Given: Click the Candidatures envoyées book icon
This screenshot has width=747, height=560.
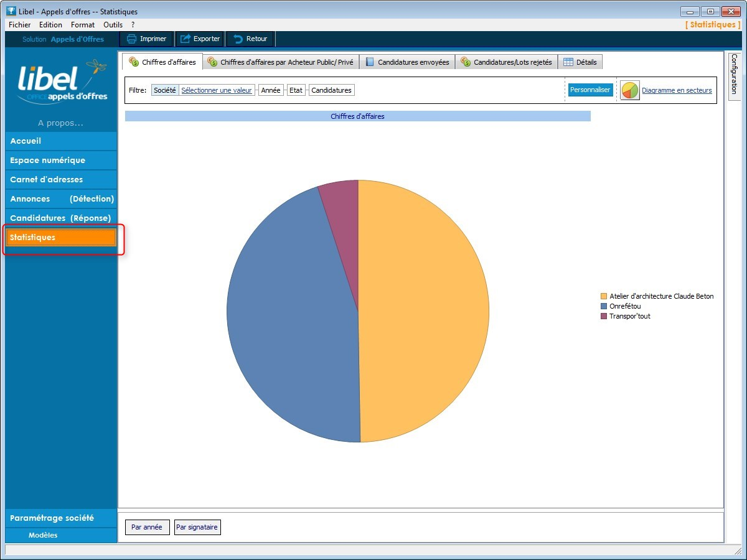Looking at the screenshot, I should pyautogui.click(x=370, y=62).
